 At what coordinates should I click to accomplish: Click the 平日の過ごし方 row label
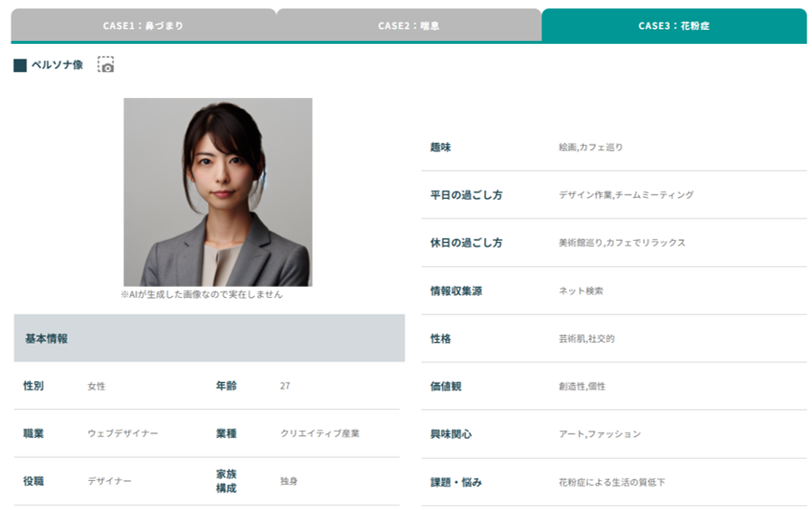pyautogui.click(x=465, y=195)
